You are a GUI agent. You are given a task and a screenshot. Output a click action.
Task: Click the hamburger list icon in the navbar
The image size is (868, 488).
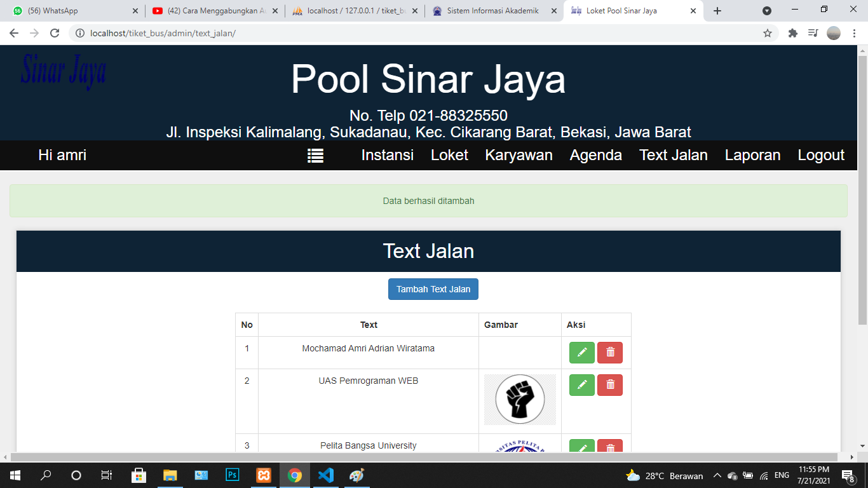[x=316, y=155]
